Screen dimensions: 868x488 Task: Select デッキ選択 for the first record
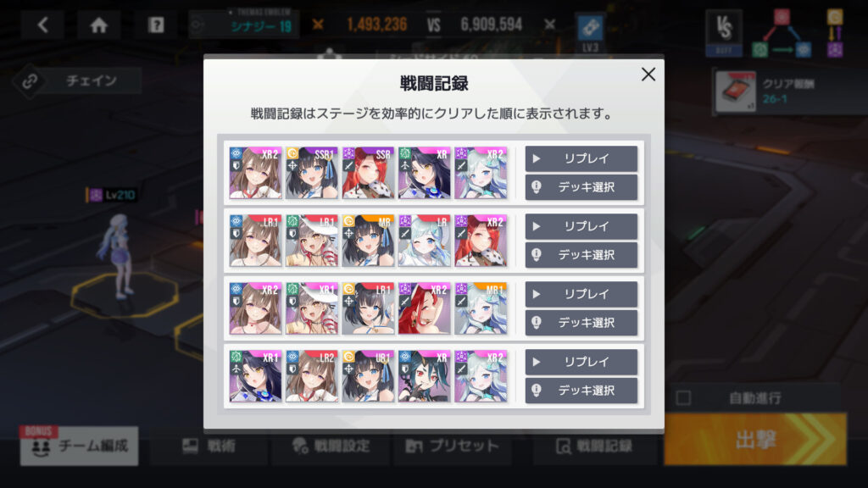[581, 187]
